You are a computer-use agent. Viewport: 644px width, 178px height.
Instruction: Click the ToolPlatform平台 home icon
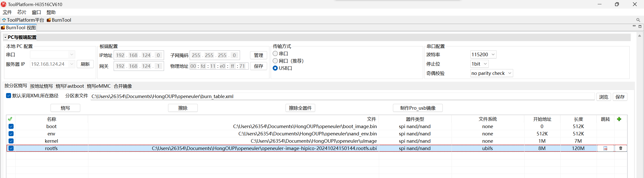(4, 20)
